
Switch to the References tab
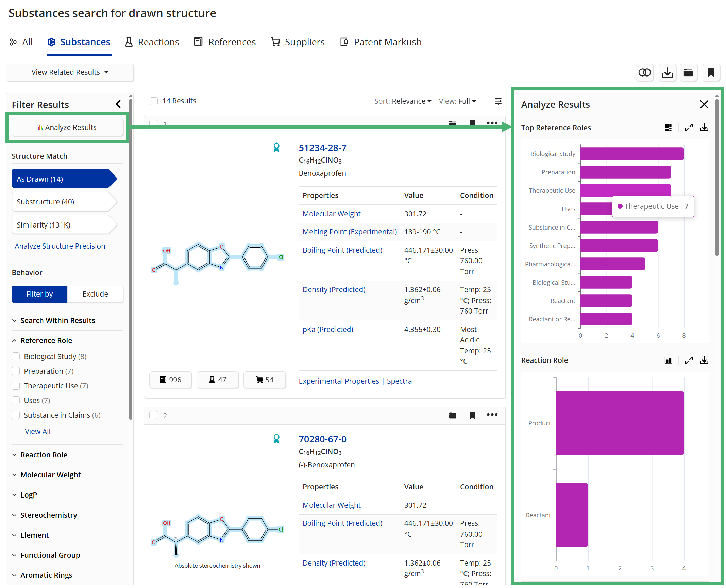coord(225,42)
